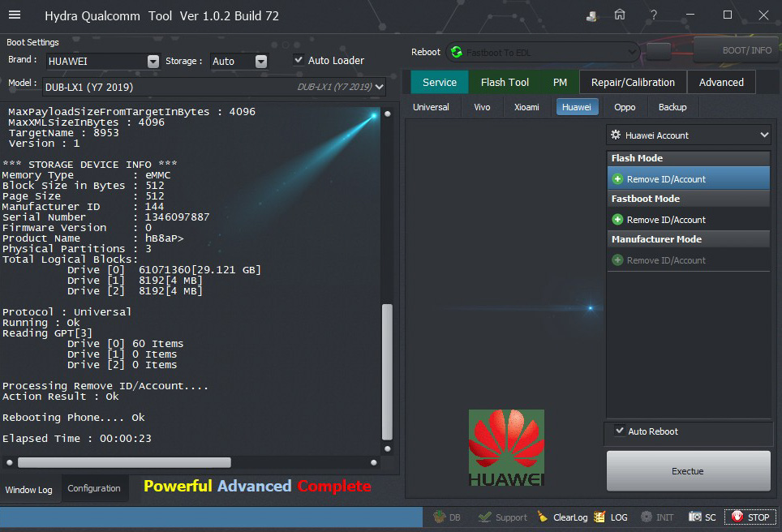
Task: Toggle the Auto Loader checkbox
Action: tap(299, 60)
